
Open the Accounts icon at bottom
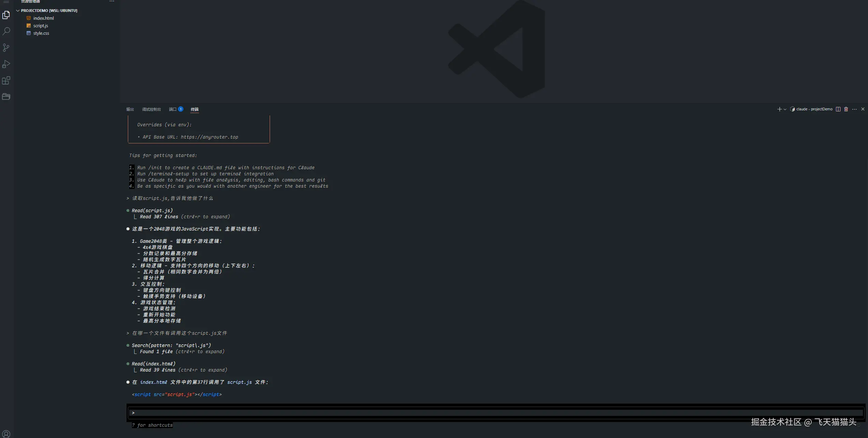[x=6, y=434]
